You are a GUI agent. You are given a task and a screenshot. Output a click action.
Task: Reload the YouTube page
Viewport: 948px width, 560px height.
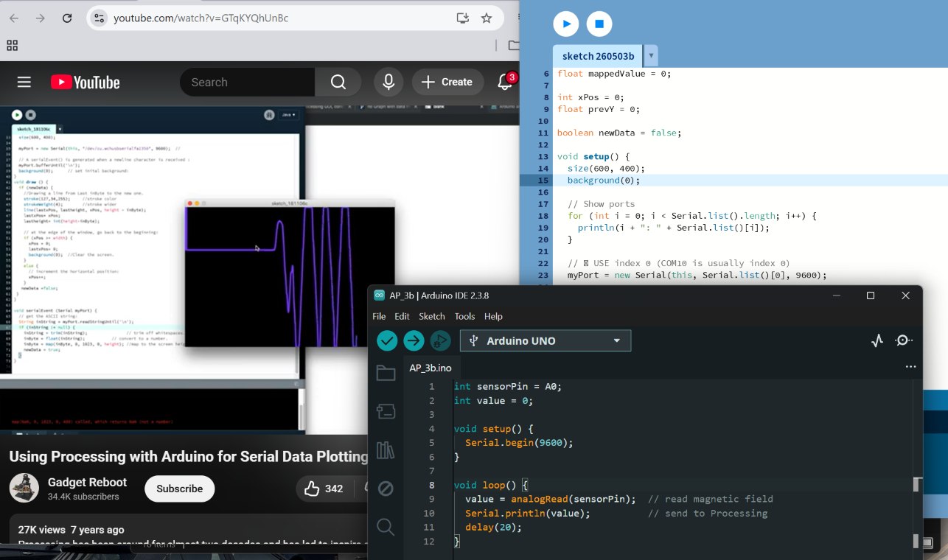click(x=67, y=18)
